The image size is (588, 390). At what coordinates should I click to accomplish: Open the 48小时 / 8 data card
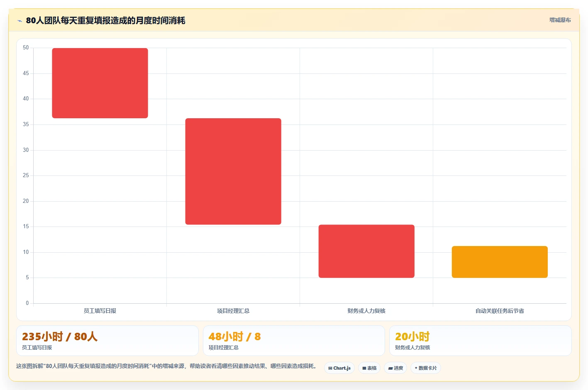coord(294,341)
